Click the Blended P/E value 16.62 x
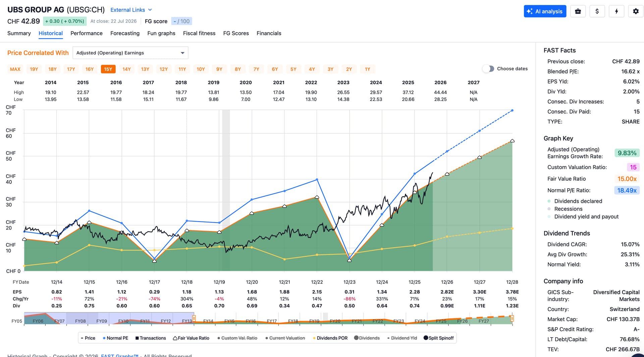 click(630, 71)
